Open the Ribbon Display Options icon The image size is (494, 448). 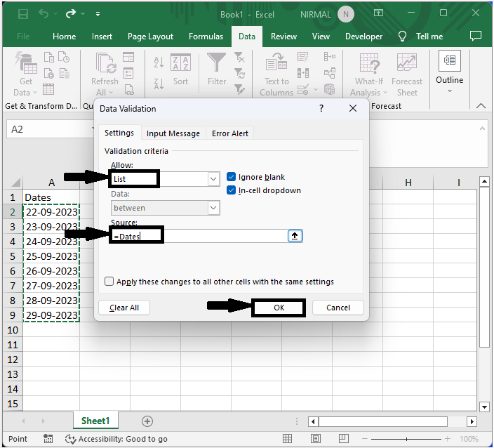pos(378,13)
